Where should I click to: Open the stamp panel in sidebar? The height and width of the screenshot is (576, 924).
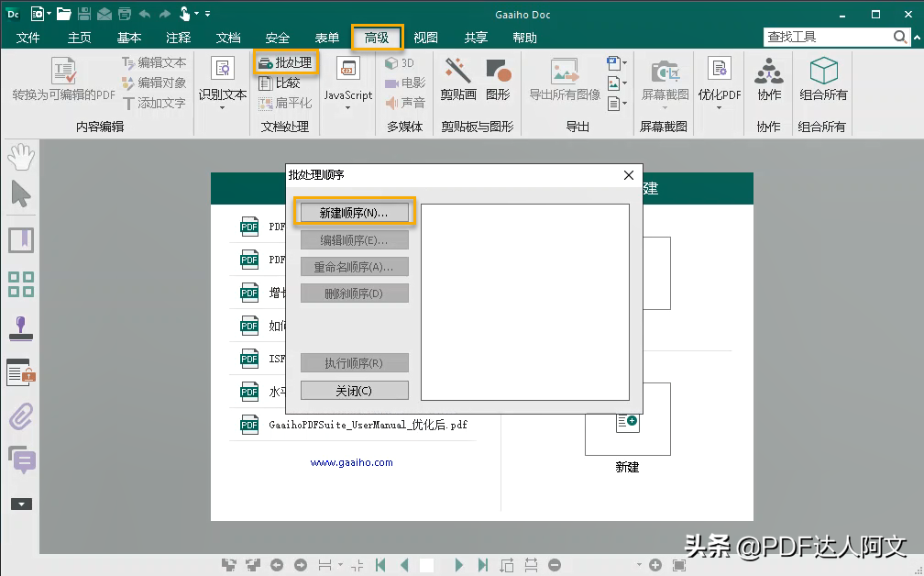[x=21, y=328]
